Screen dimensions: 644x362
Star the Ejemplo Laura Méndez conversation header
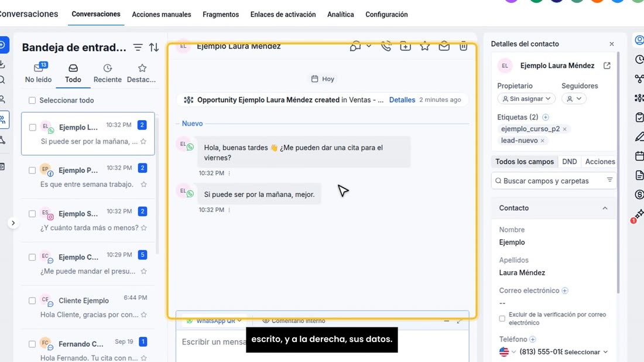coord(424,46)
